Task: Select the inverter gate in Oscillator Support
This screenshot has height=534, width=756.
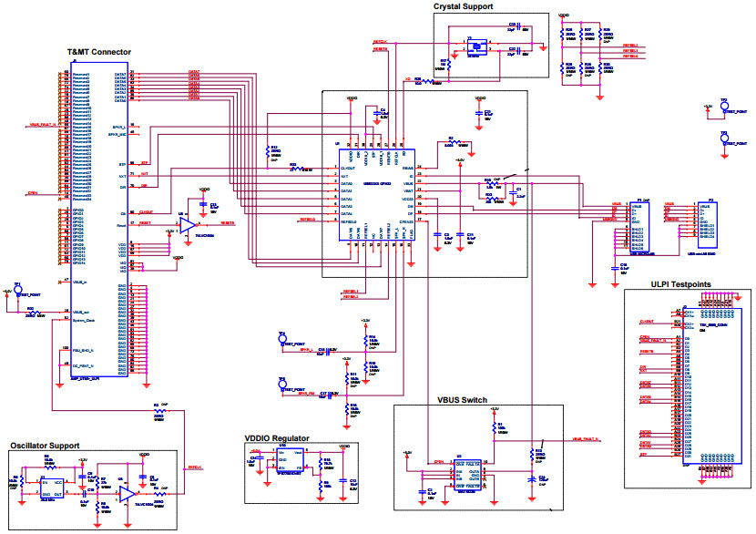Action: (x=128, y=494)
